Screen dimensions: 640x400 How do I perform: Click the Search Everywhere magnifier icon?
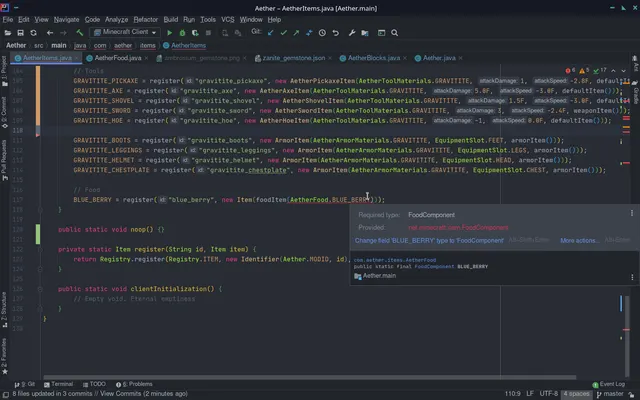click(395, 33)
